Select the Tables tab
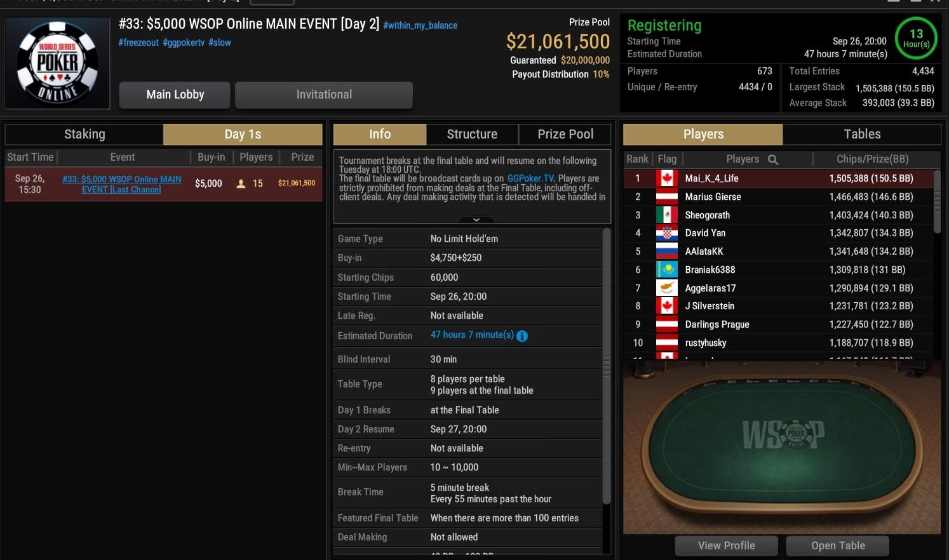The height and width of the screenshot is (560, 949). tap(862, 134)
